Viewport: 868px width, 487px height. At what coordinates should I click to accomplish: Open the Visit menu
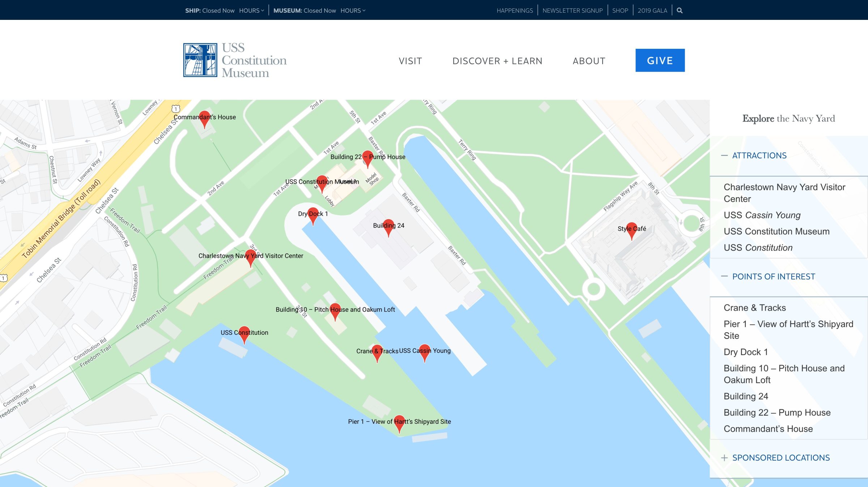point(410,61)
